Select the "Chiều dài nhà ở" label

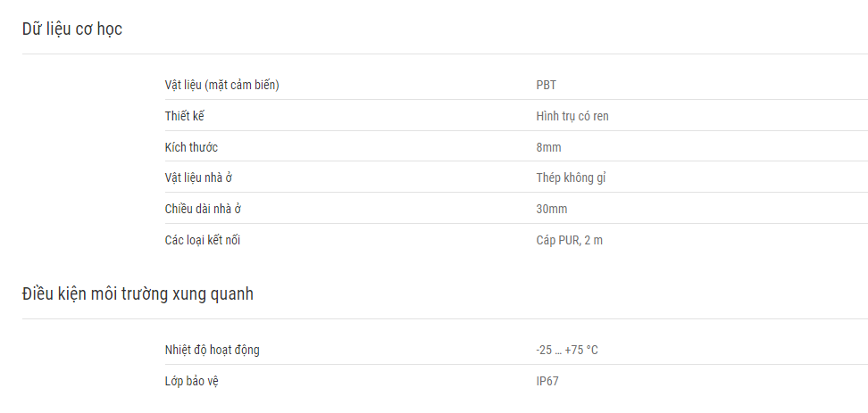[x=204, y=209]
